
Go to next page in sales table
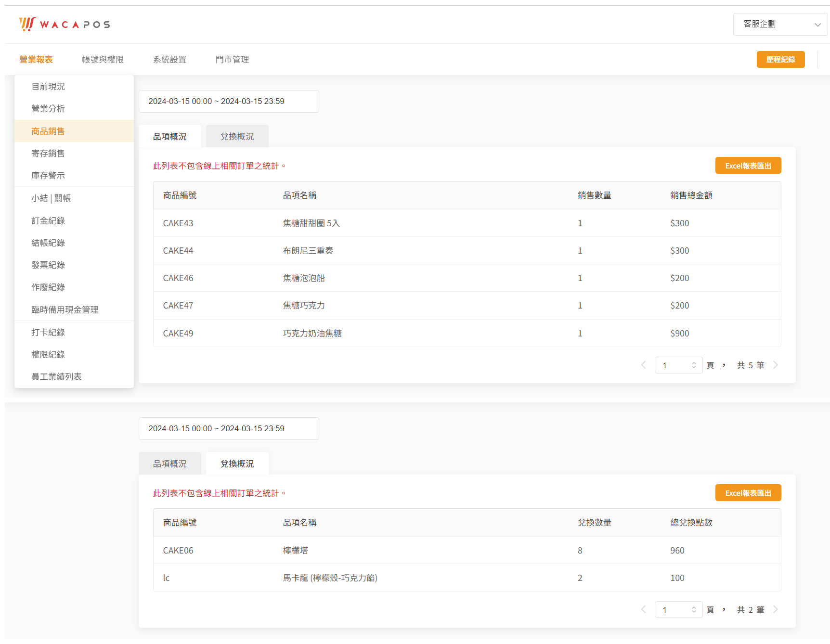[x=776, y=365]
